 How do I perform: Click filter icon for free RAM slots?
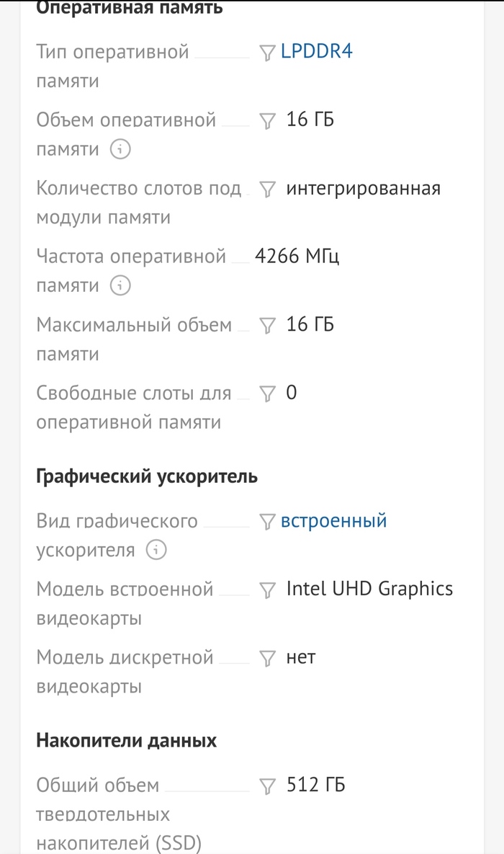tap(267, 394)
